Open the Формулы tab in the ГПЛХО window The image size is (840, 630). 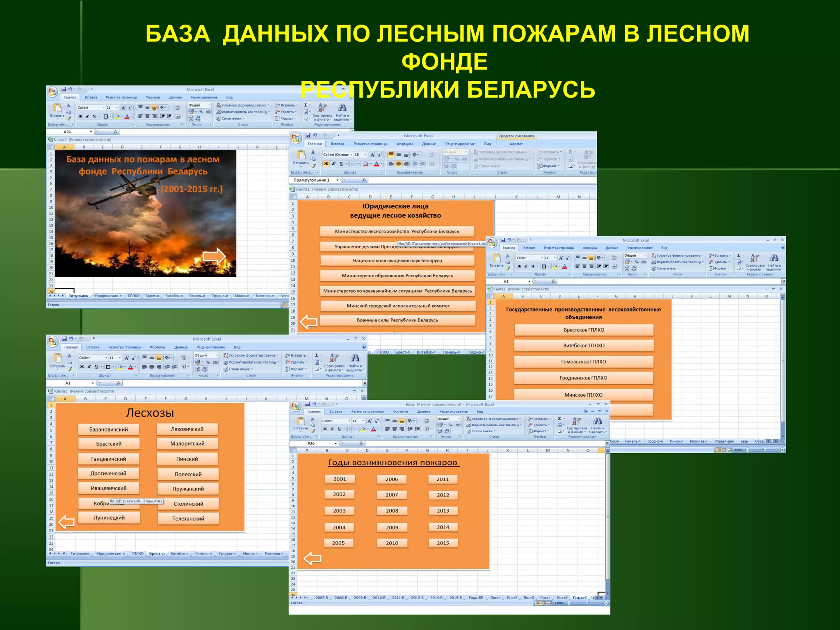click(x=590, y=248)
